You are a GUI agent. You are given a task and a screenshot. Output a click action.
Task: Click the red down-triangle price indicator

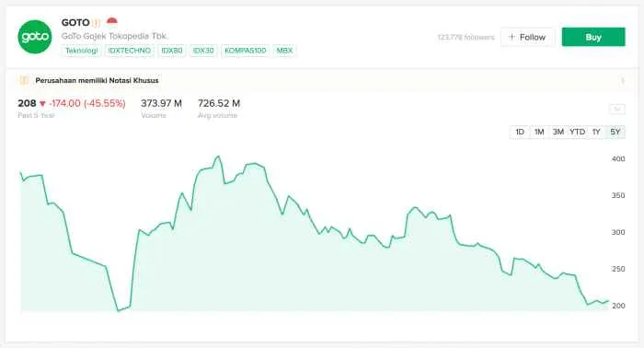(42, 104)
